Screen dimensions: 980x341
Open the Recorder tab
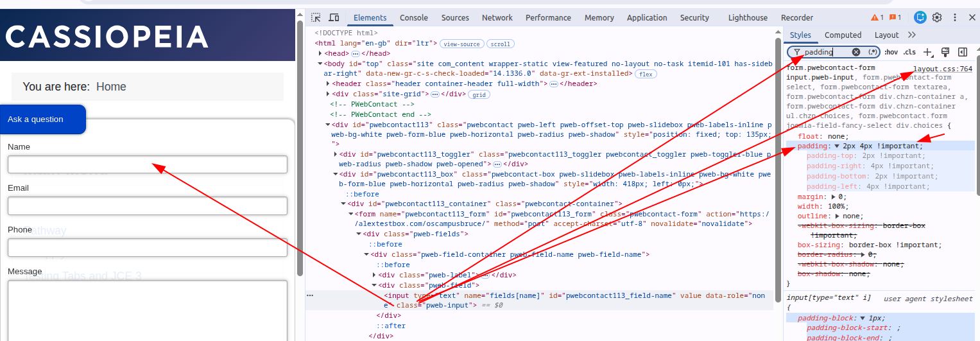(797, 17)
